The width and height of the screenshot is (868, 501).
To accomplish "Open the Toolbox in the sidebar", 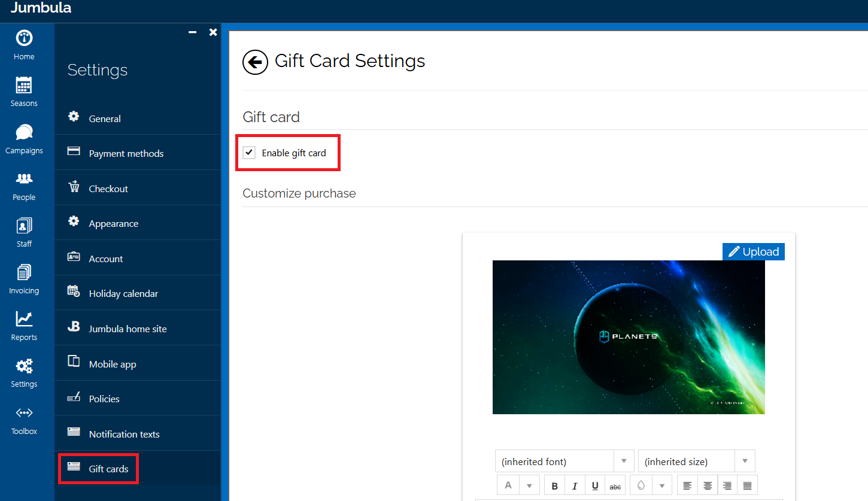I will 24,420.
